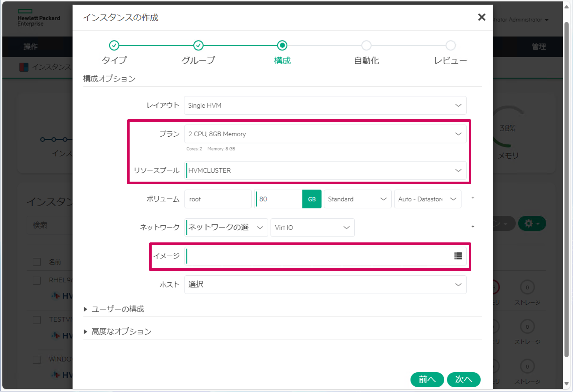
Task: Check the checkbox next to WINDOWS instance
Action: pos(36,359)
